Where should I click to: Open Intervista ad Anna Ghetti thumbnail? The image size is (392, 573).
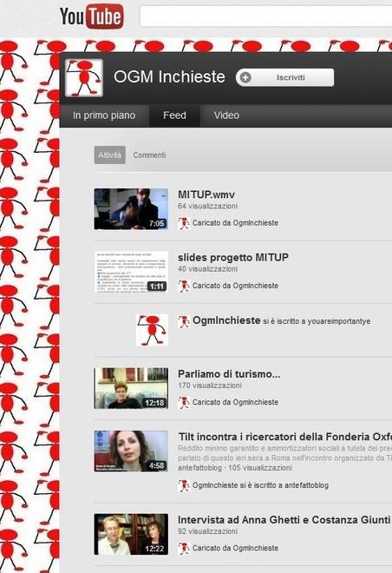(x=131, y=534)
